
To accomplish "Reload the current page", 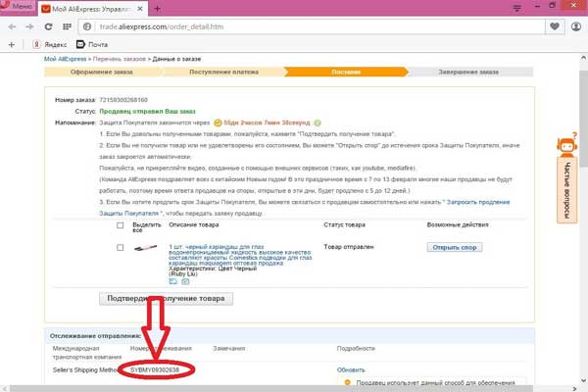I will (48, 26).
